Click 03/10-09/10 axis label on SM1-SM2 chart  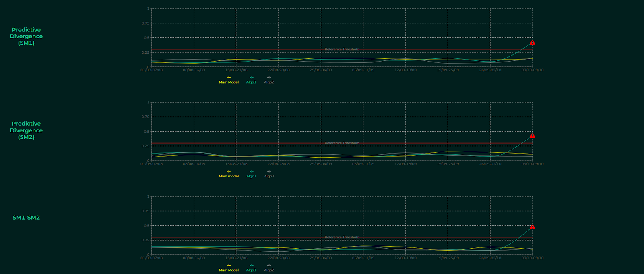click(533, 258)
